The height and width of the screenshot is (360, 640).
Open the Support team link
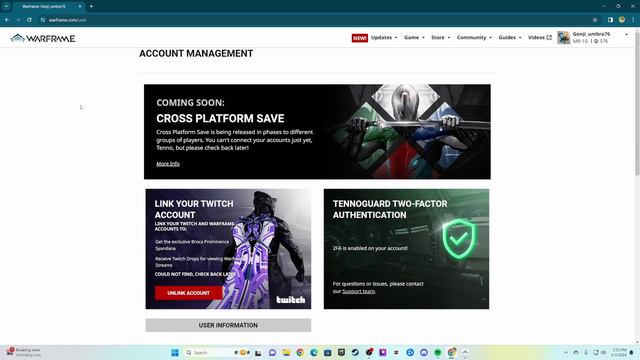(x=358, y=291)
